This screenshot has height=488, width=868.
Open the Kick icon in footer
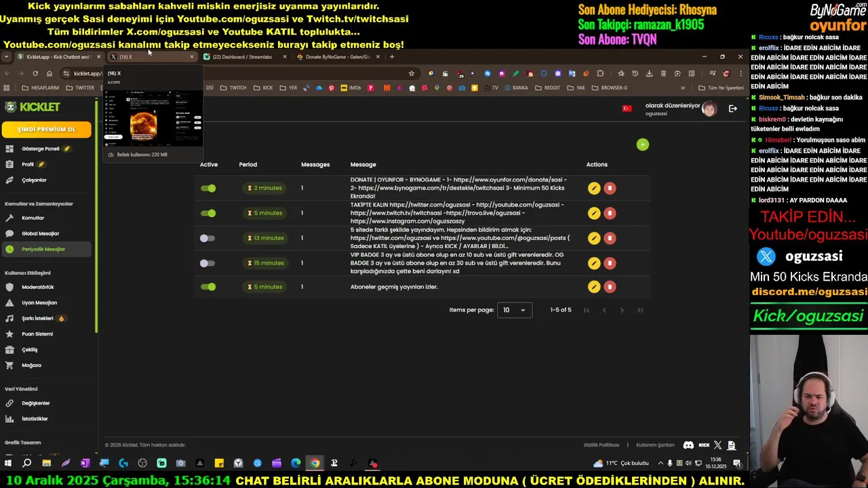pos(704,445)
